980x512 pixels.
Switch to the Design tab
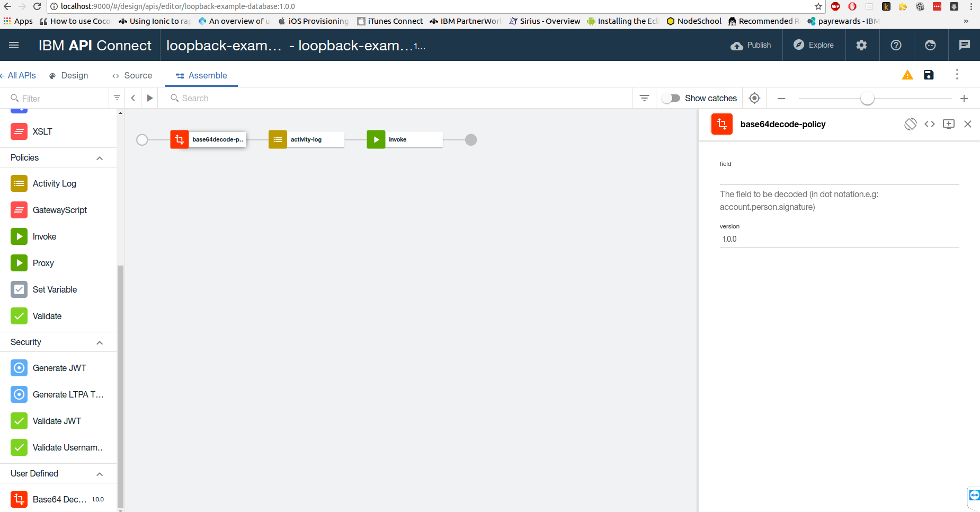tap(68, 75)
